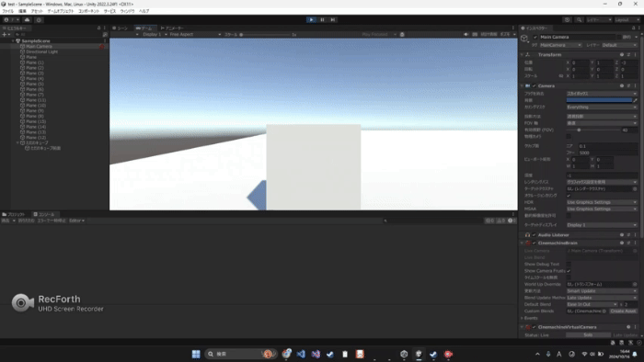Image resolution: width=644 pixels, height=362 pixels.
Task: Click the Step frame button
Action: pos(333,19)
